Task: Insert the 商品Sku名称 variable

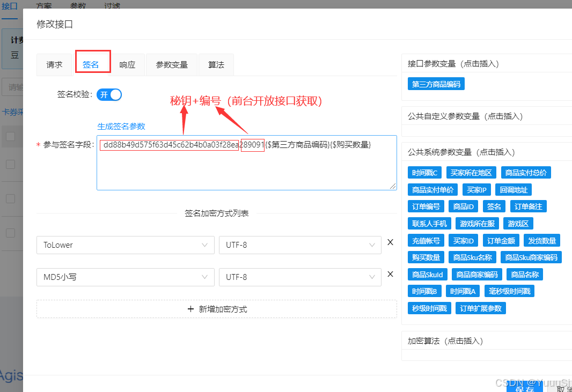Action: point(472,257)
